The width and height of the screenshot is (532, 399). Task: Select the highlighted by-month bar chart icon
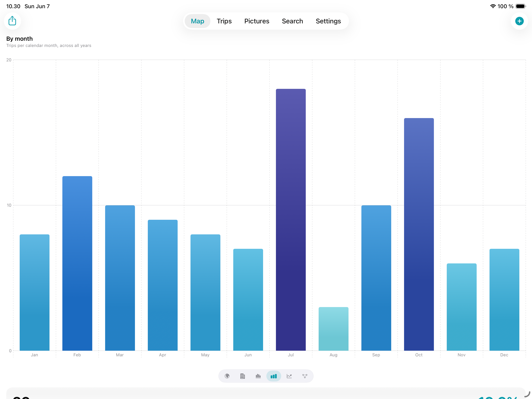274,376
